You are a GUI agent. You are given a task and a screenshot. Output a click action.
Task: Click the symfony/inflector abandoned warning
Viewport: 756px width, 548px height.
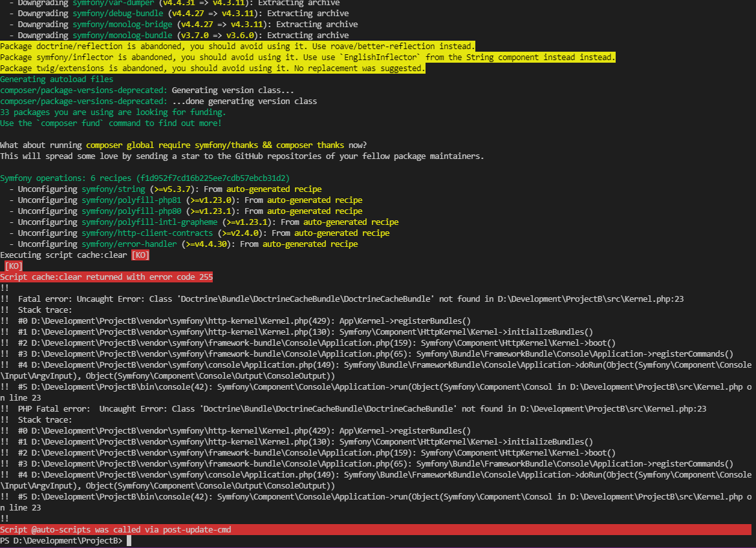point(308,58)
